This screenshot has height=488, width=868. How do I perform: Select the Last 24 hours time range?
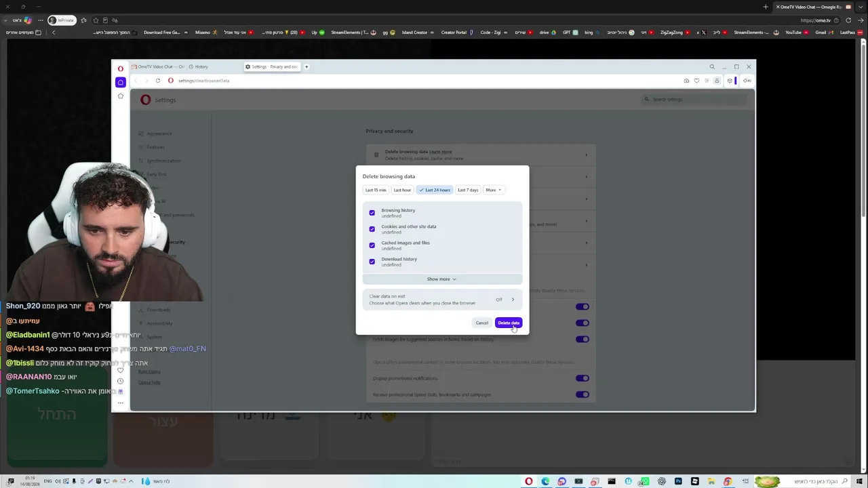(x=435, y=190)
